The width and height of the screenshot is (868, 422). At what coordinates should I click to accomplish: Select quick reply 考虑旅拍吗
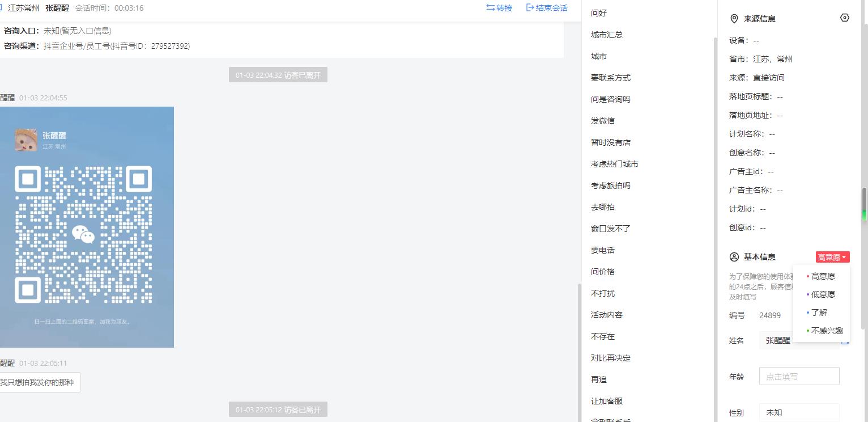click(x=611, y=185)
